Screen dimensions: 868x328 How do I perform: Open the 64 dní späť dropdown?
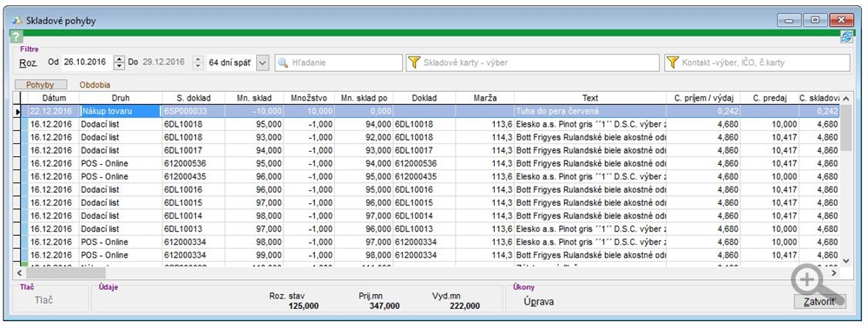[x=263, y=62]
